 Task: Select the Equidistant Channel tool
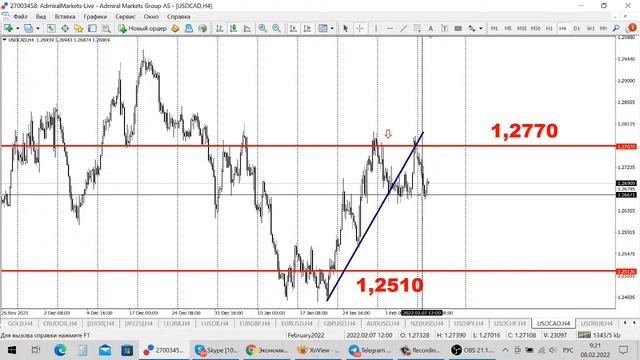(x=417, y=28)
